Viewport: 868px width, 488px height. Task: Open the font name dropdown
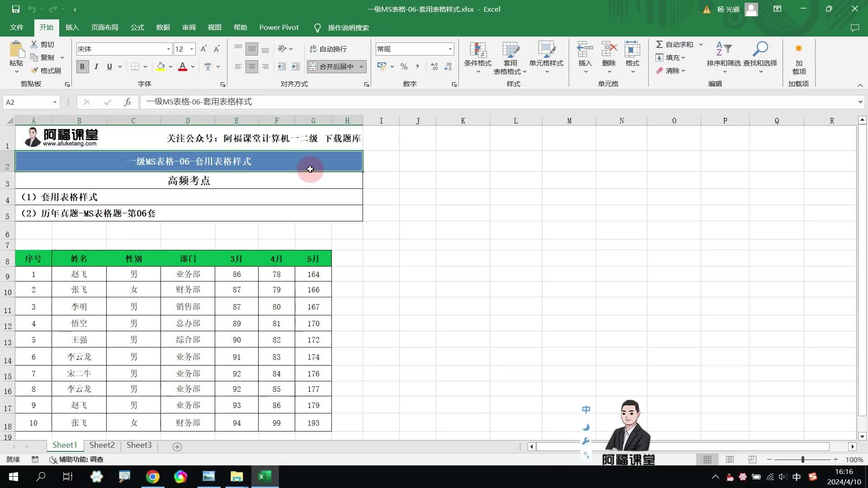[x=169, y=49]
